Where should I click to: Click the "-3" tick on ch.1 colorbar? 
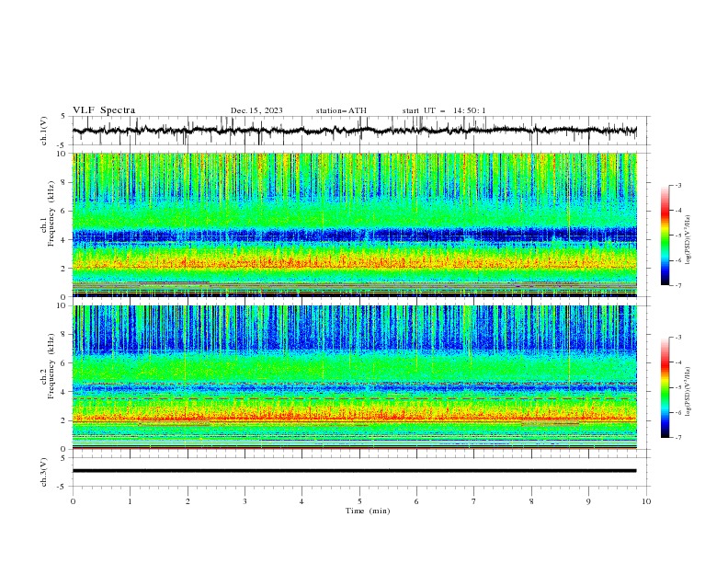point(678,185)
